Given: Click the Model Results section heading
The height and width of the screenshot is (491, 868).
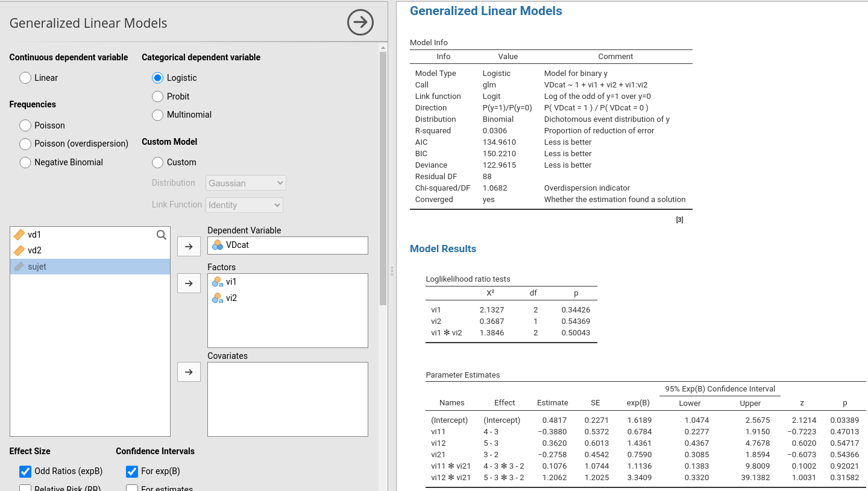Looking at the screenshot, I should coord(443,249).
